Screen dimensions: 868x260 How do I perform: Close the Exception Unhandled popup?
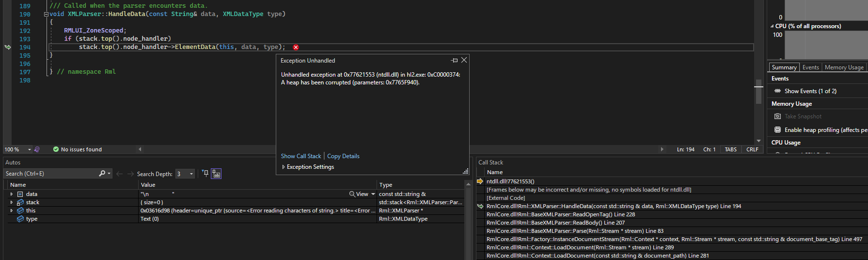pos(464,60)
